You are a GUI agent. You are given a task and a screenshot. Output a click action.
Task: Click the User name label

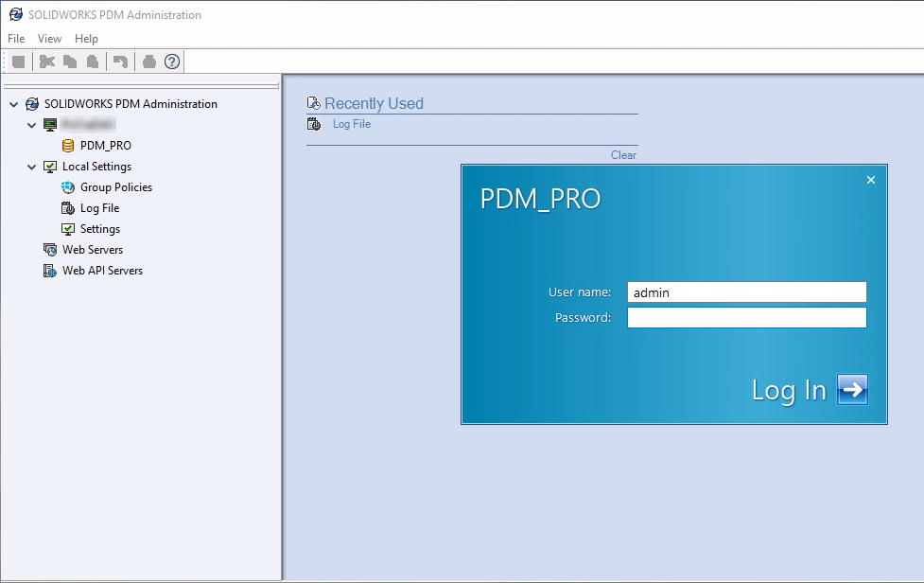579,292
